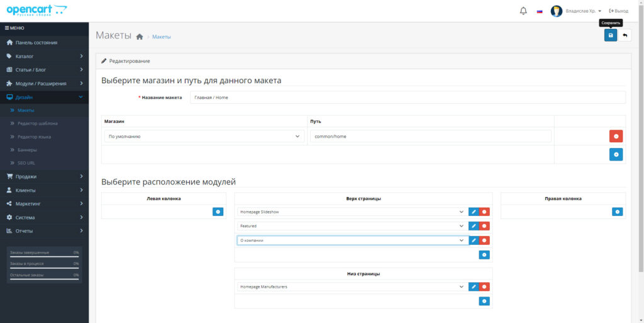The image size is (644, 323).
Task: Open the Магазин По умолчанию dropdown
Action: click(204, 137)
